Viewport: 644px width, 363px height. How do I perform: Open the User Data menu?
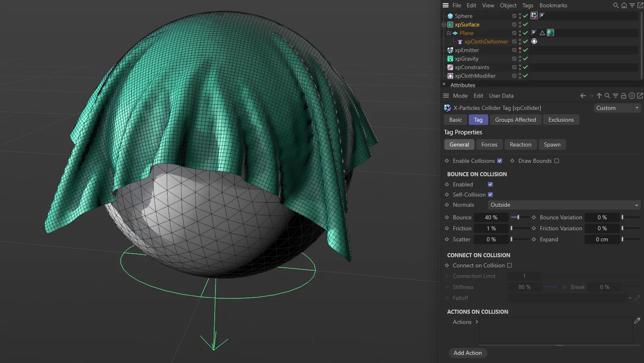(501, 96)
